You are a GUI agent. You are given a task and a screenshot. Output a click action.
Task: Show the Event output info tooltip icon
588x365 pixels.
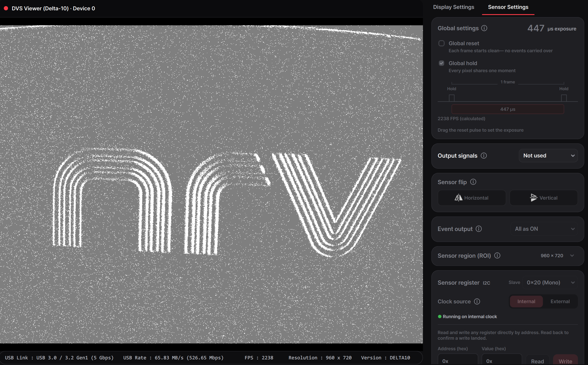pyautogui.click(x=479, y=229)
